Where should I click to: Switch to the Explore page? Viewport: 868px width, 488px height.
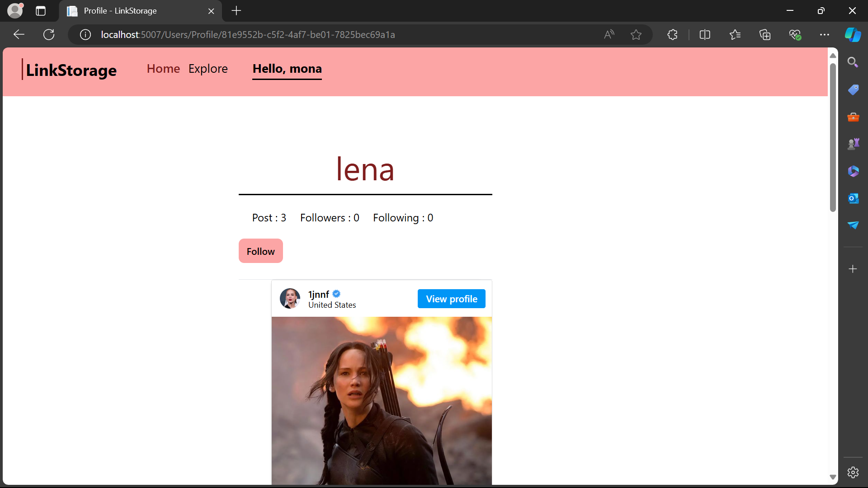[208, 69]
